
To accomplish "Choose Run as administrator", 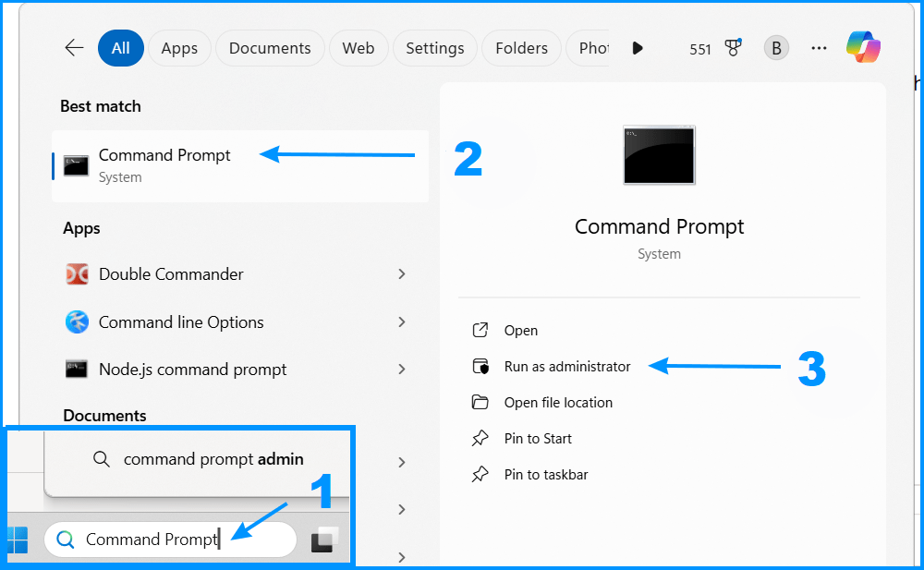I will tap(567, 367).
